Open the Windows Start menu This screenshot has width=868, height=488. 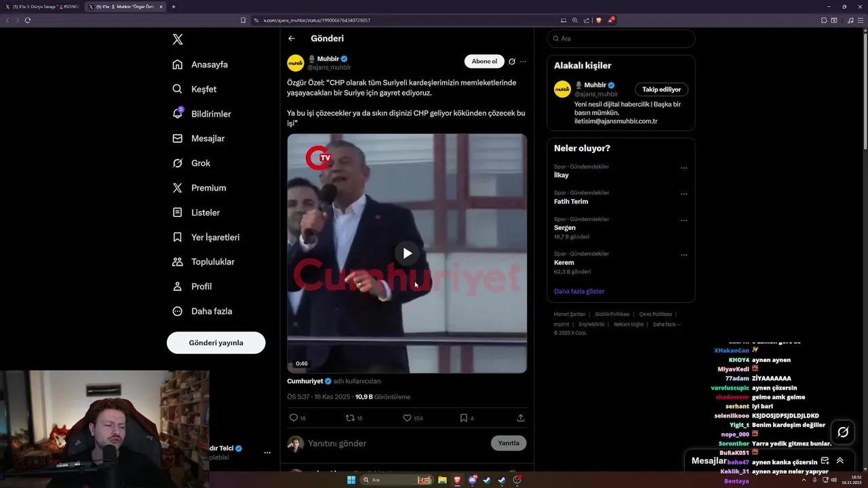351,480
